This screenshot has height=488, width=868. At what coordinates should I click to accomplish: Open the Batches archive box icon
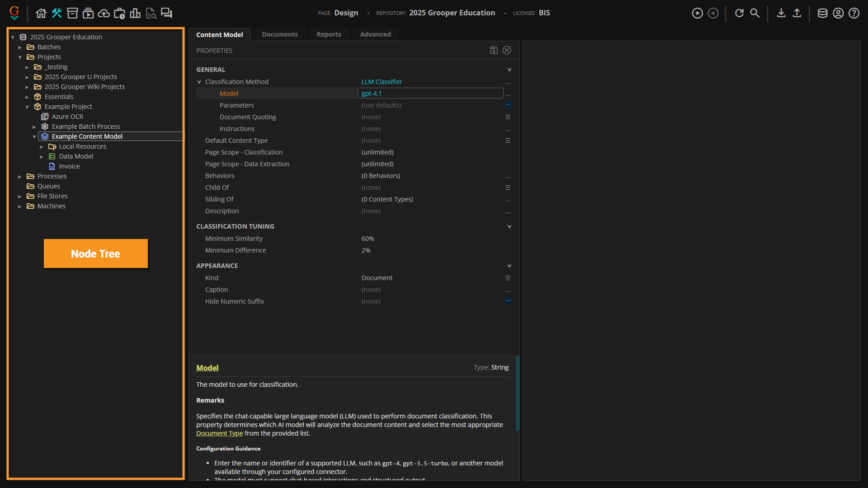tap(72, 13)
